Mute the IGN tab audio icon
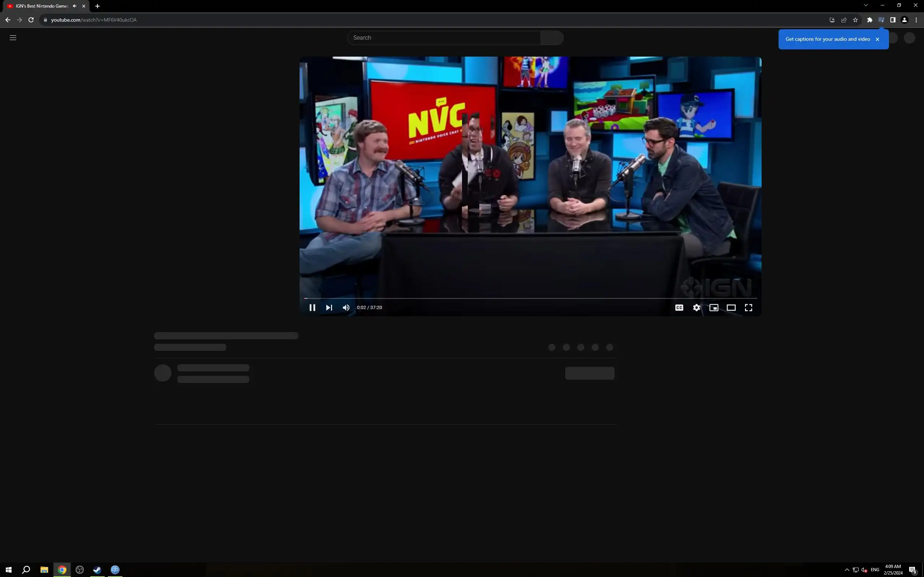The width and height of the screenshot is (924, 577). coord(74,6)
